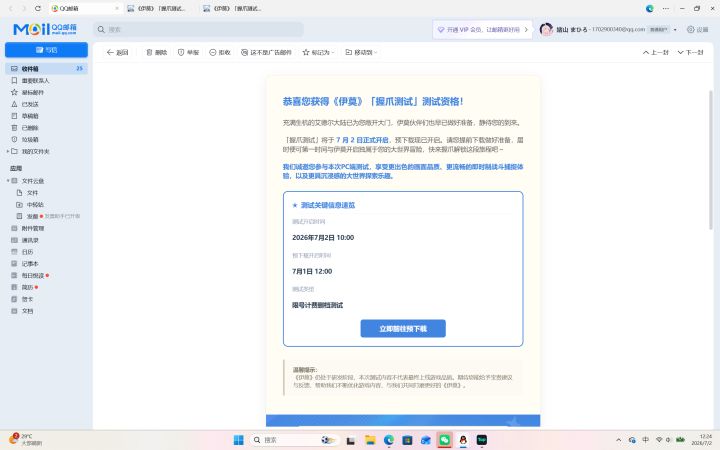Switch to the QQ邮箱 browser tab
The height and width of the screenshot is (450, 720).
pos(85,8)
